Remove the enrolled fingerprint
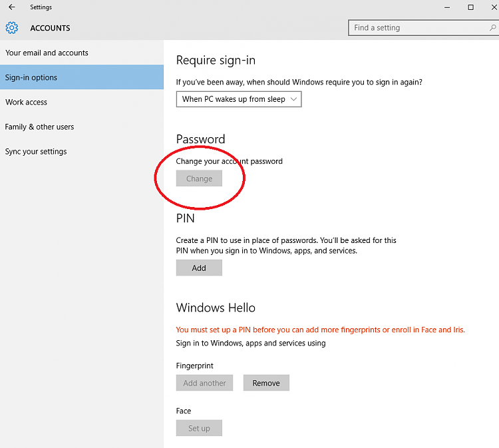The height and width of the screenshot is (448, 499). 266,383
